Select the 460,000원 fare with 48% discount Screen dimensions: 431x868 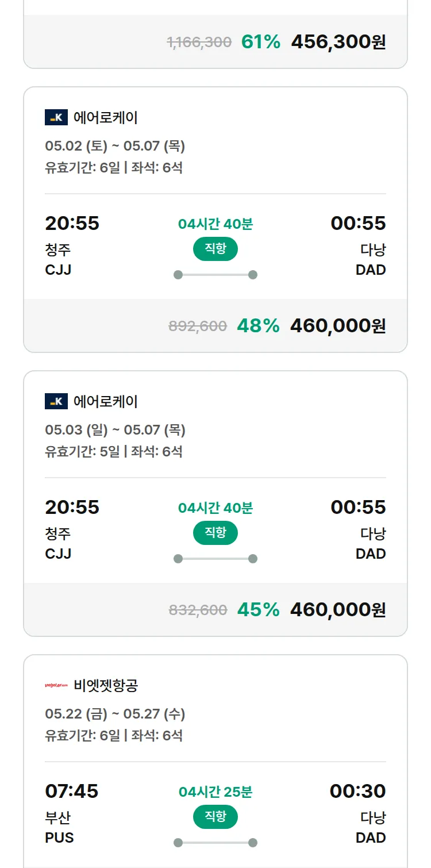click(337, 326)
